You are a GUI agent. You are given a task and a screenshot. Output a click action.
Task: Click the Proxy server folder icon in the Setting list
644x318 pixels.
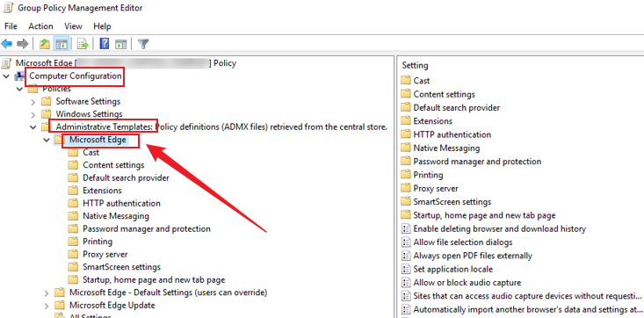pyautogui.click(x=406, y=188)
